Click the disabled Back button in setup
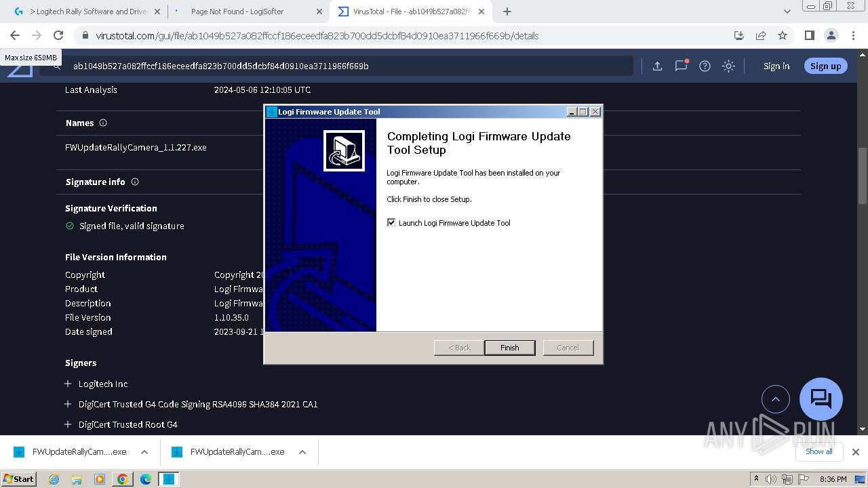 (x=459, y=348)
